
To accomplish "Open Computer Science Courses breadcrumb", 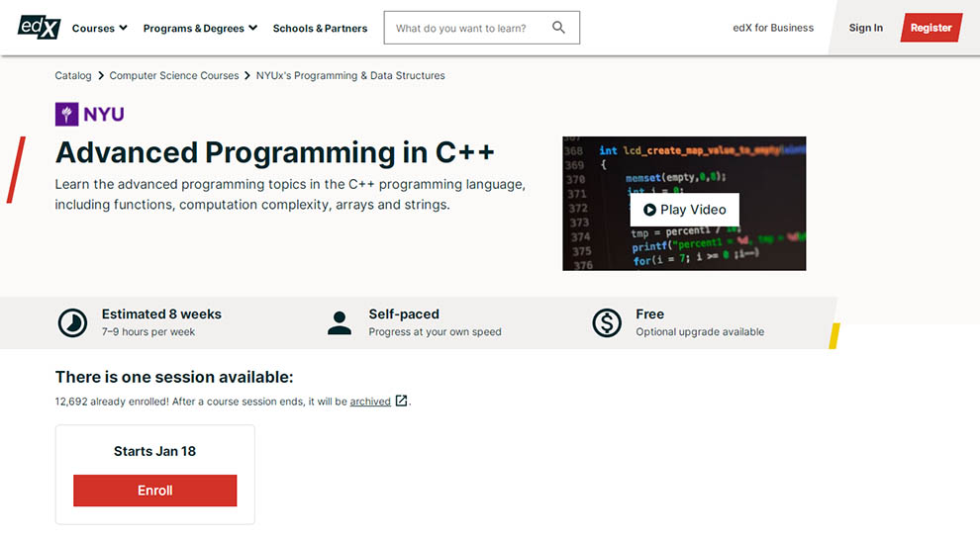I will (174, 75).
